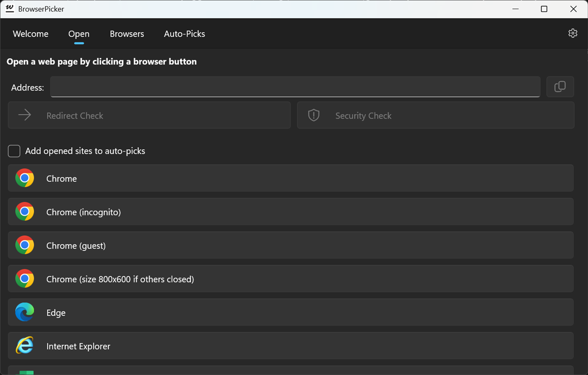Viewport: 588px width, 375px height.
Task: Open the settings gear
Action: [572, 33]
